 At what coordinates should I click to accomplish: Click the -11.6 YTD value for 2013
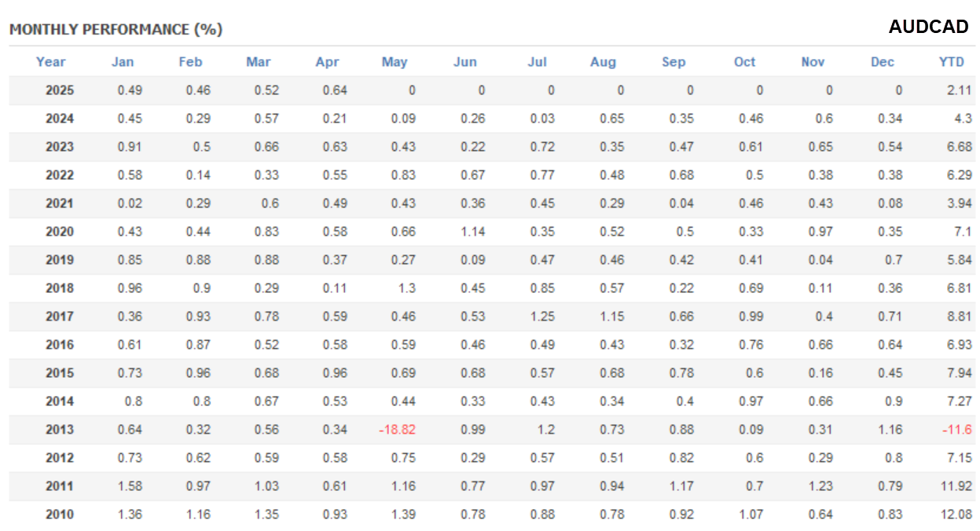[x=956, y=430]
